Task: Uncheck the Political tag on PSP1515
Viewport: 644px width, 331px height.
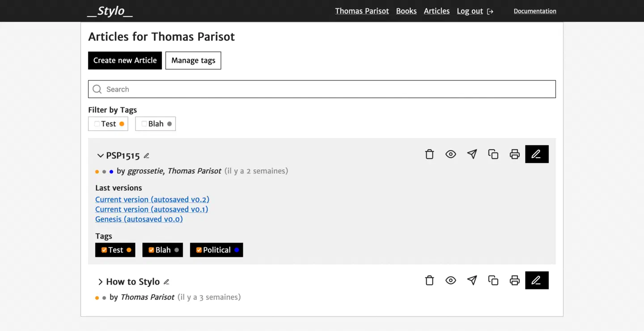Action: click(199, 250)
